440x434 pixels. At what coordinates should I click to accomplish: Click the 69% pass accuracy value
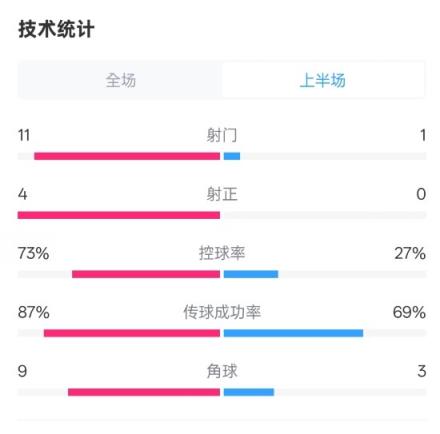(409, 312)
